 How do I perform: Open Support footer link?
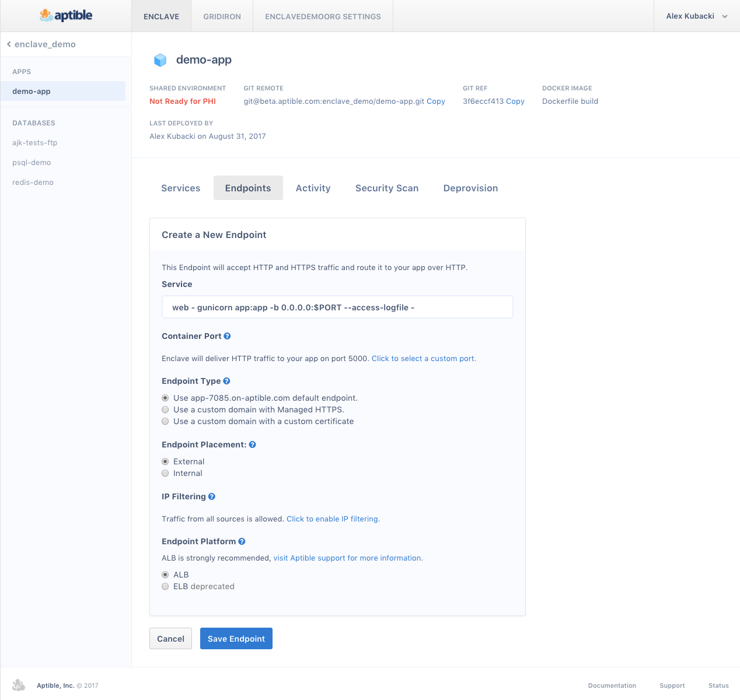pyautogui.click(x=672, y=685)
